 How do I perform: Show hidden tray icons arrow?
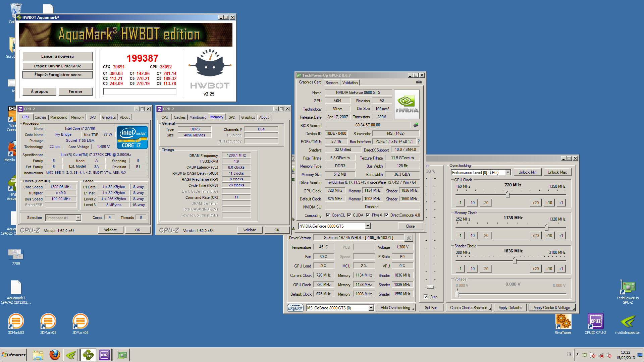(x=577, y=354)
